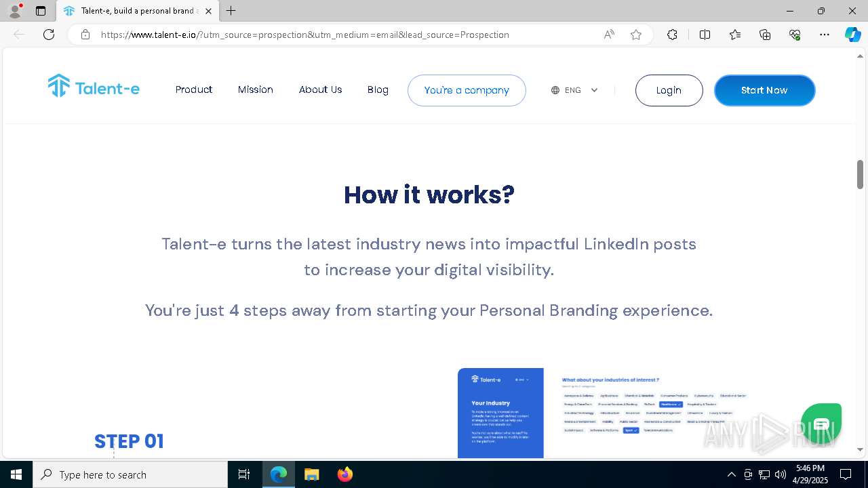View site information lock icon
Viewport: 868px width, 488px height.
85,35
